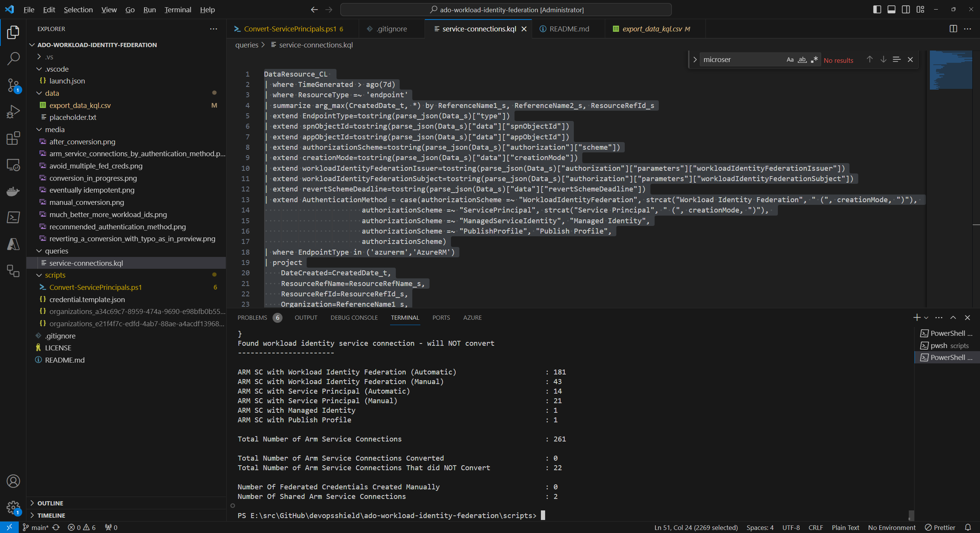This screenshot has height=533, width=980.
Task: Split the editor to the right
Action: pos(953,29)
